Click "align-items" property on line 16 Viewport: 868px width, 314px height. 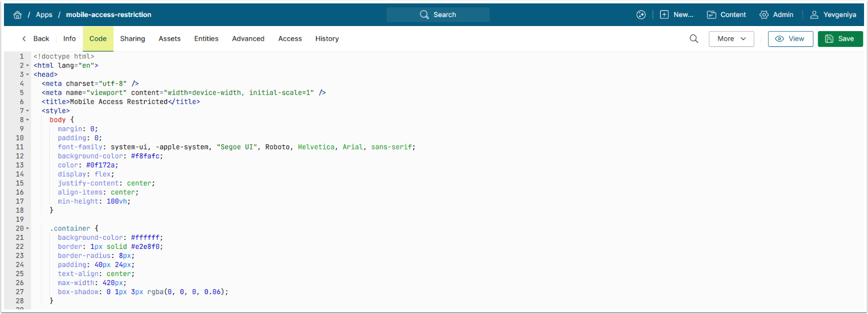[80, 192]
